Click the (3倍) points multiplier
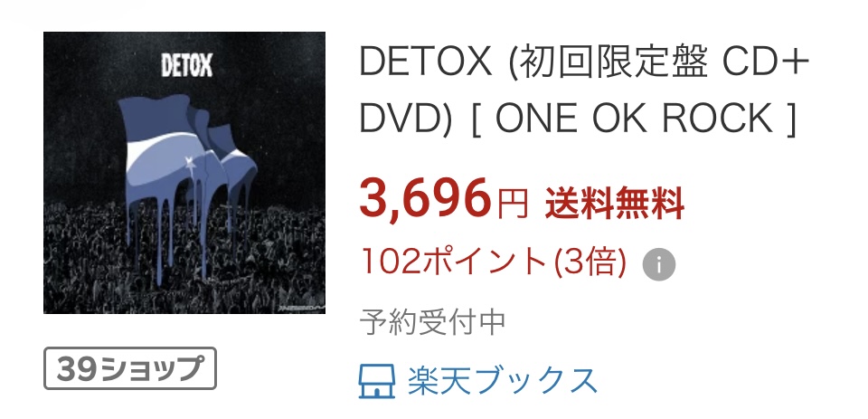 pos(591,262)
